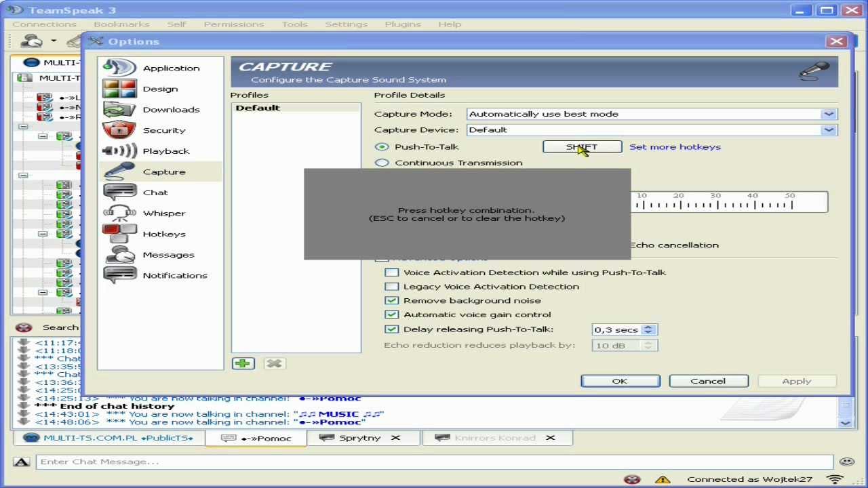Click the red round icon in status bar
Viewport: 868px width, 488px height.
(632, 479)
